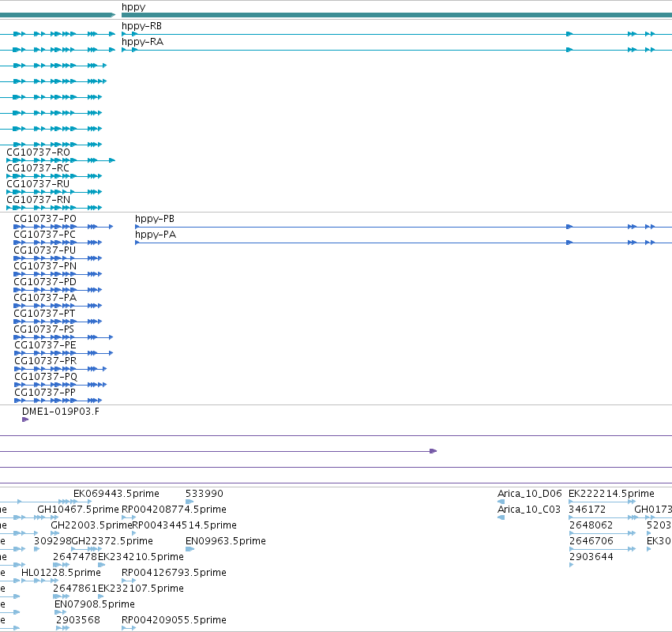
Task: Click the purple arrowhead ending the long purple line
Action: pos(434,451)
